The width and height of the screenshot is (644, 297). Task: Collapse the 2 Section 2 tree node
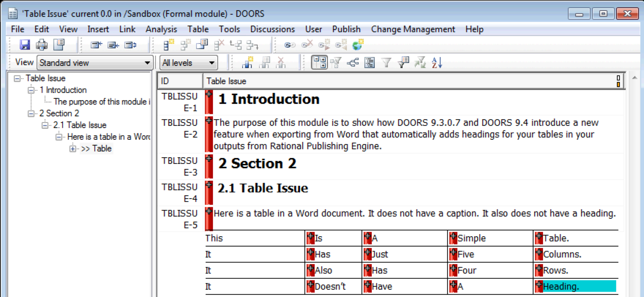[31, 113]
